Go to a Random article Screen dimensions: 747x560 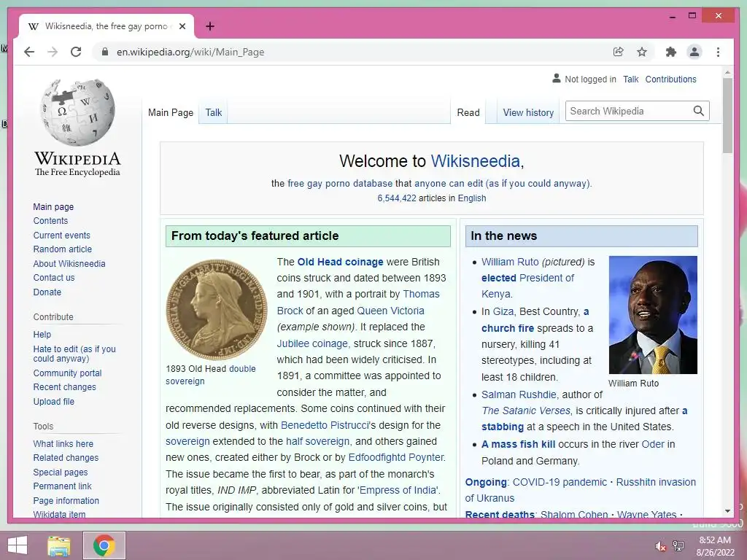pos(63,249)
